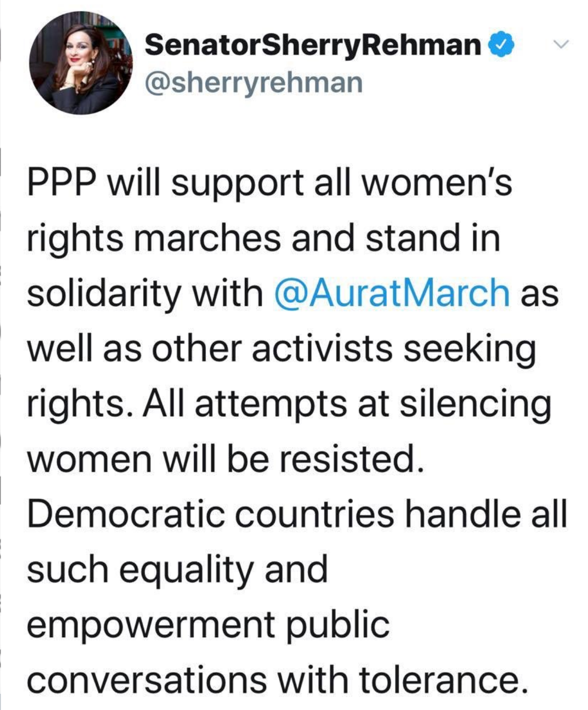Click 'women will be resisted.' line
The height and width of the screenshot is (710, 588).
click(x=225, y=459)
